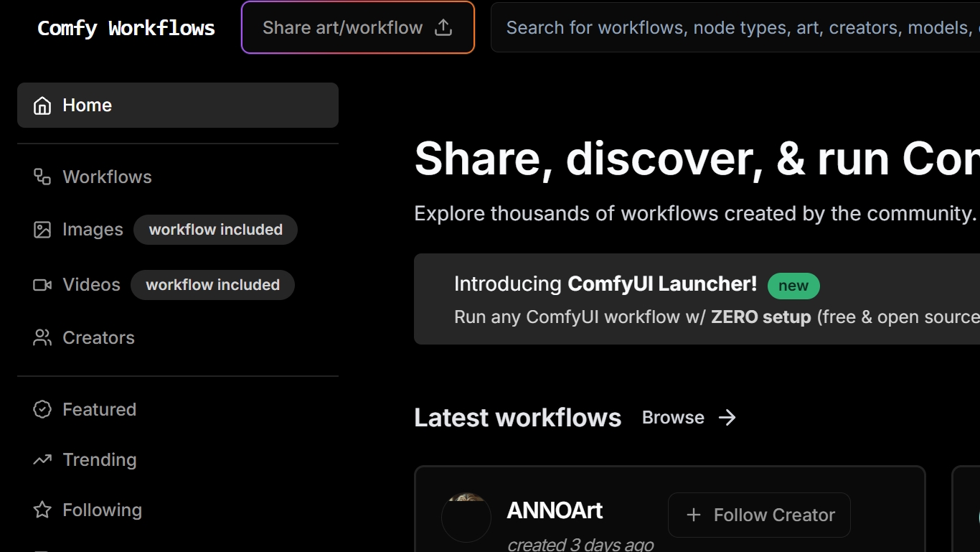Click the Comfy Workflows logo
This screenshot has height=552, width=980.
click(126, 28)
